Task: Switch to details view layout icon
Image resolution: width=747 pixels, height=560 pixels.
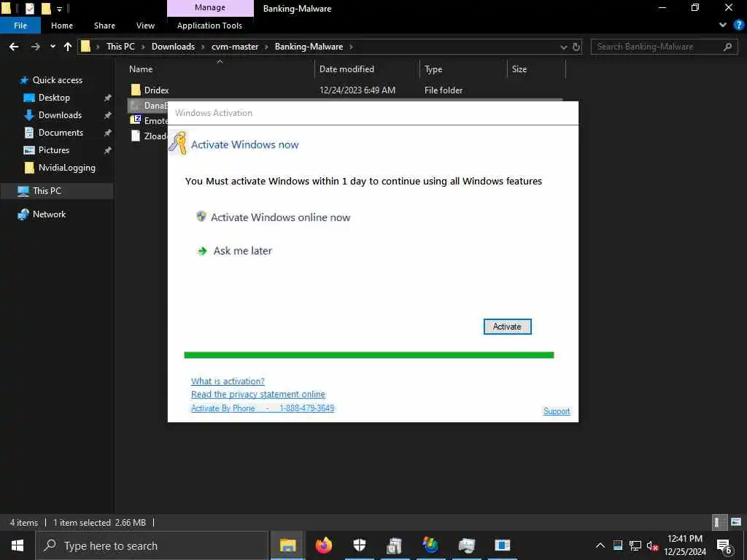Action: [x=719, y=522]
